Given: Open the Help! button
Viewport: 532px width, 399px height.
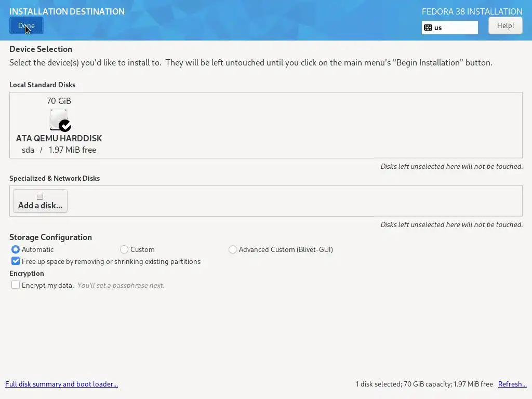Looking at the screenshot, I should (505, 25).
